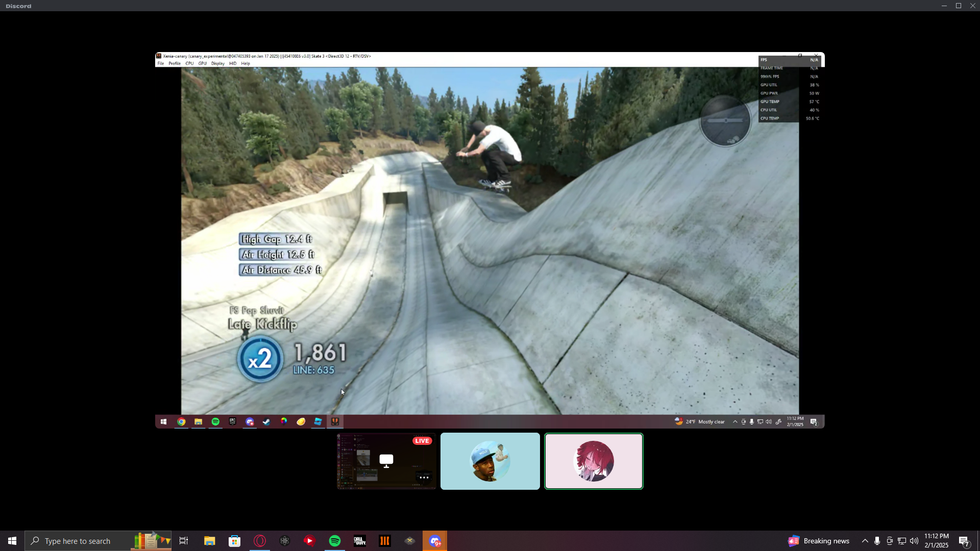Image resolution: width=980 pixels, height=551 pixels.
Task: Open the stream options three-dot menu
Action: [x=424, y=478]
